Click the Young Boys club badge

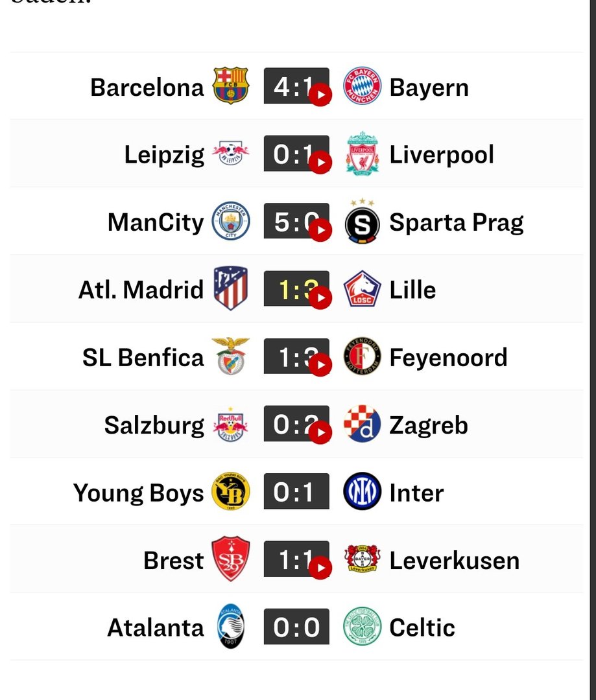pyautogui.click(x=231, y=492)
